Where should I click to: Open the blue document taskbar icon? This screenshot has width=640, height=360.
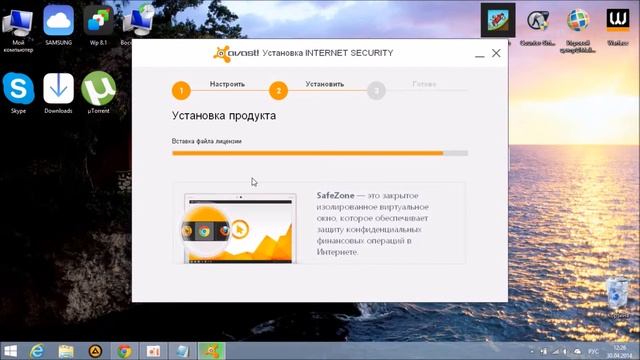(182, 351)
